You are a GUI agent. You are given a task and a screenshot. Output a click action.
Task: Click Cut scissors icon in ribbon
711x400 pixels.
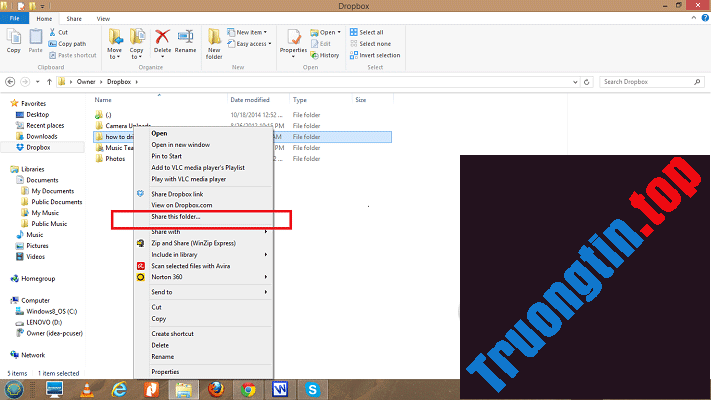(53, 32)
